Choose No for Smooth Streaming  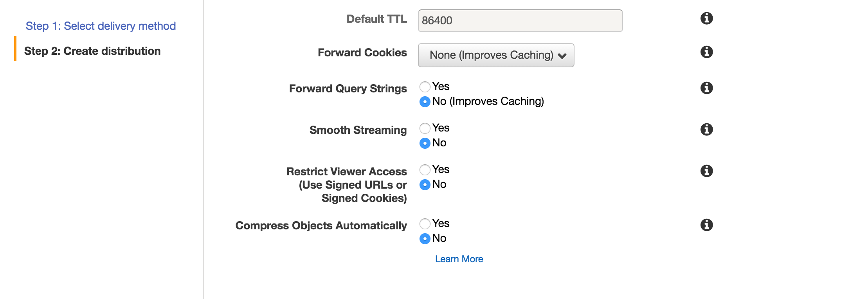425,143
